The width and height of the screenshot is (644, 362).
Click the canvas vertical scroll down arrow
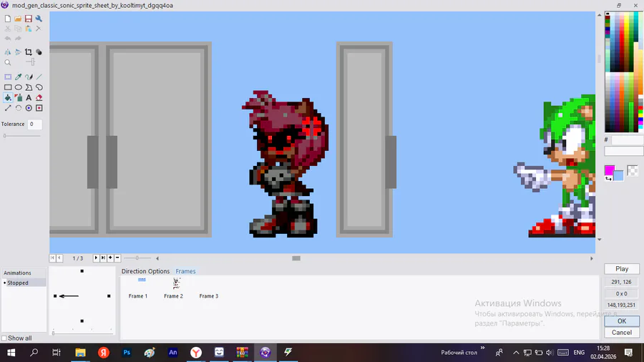599,239
